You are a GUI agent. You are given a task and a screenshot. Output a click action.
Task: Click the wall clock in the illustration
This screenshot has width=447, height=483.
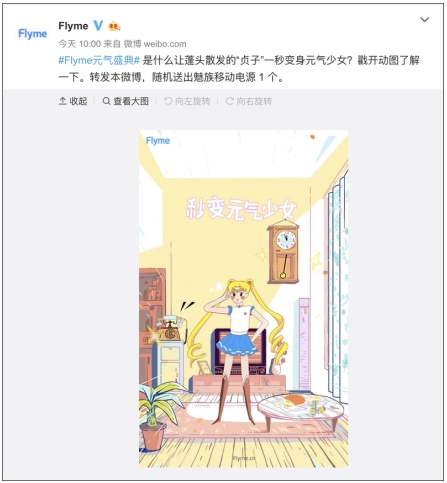pyautogui.click(x=283, y=252)
